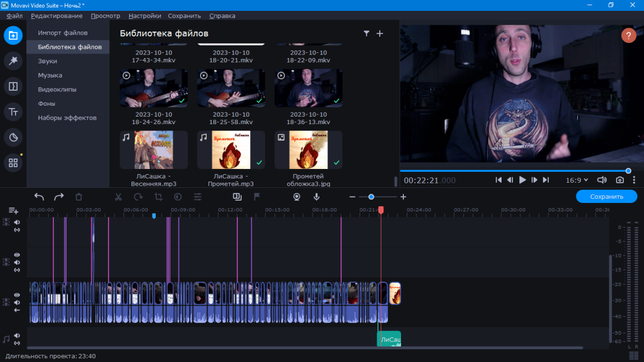Viewport: 644px width, 362px height.
Task: Take a snapshot with camera icon
Action: point(620,180)
